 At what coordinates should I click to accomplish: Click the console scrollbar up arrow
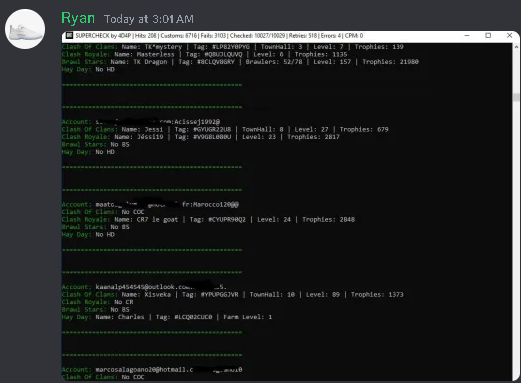(x=516, y=47)
